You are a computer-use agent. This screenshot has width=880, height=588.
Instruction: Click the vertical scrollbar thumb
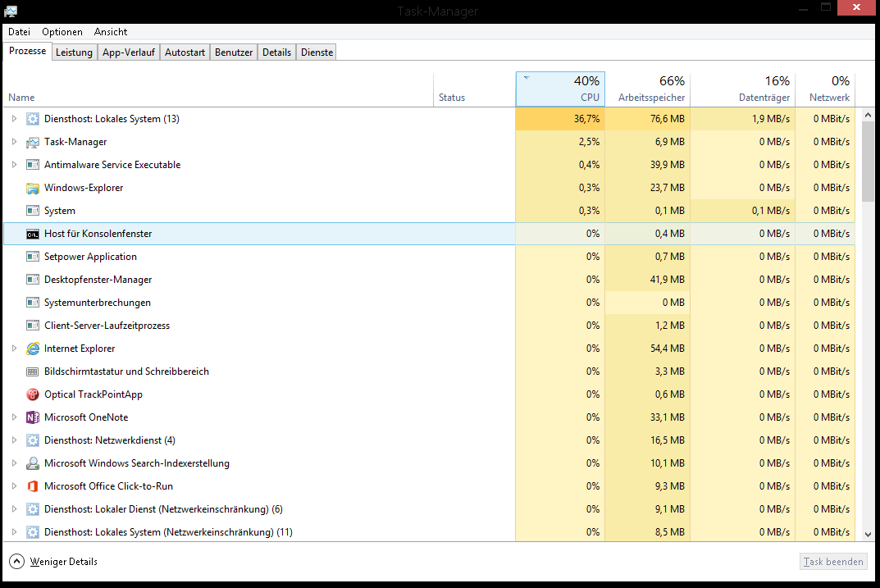click(868, 162)
